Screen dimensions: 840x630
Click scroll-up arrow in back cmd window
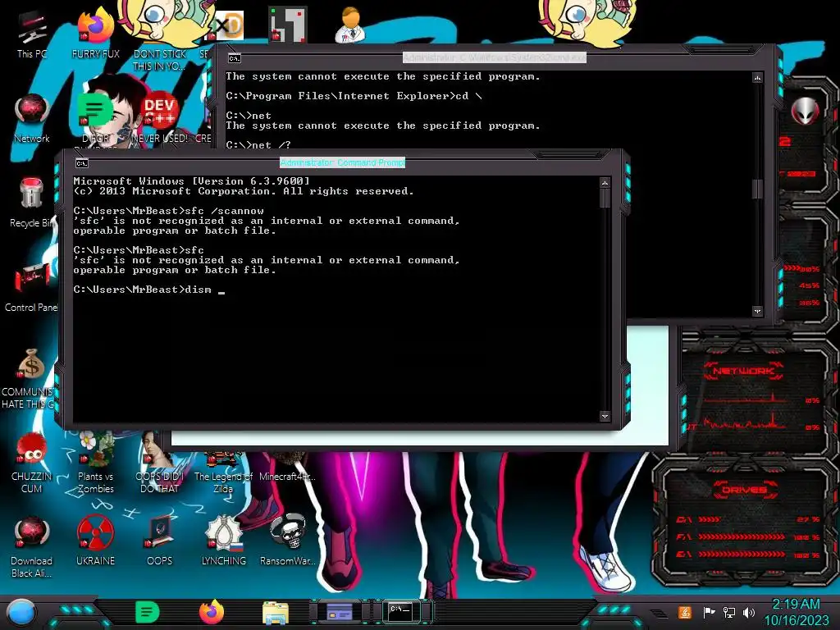click(757, 78)
